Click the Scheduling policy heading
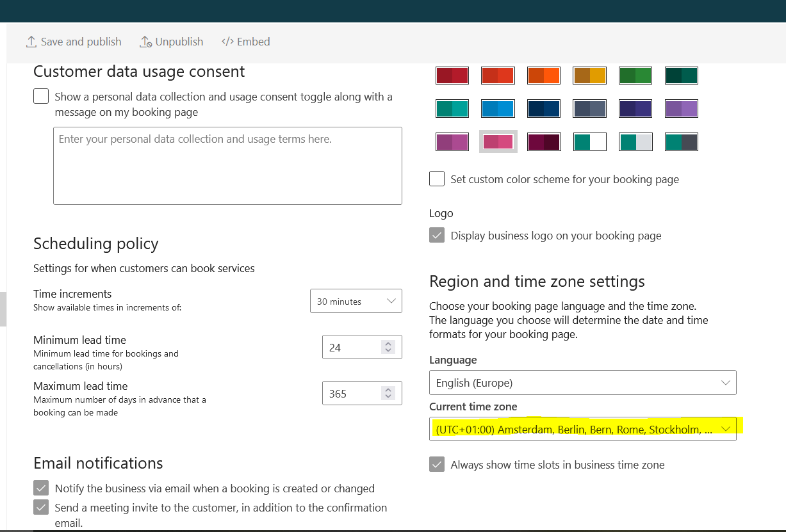The height and width of the screenshot is (532, 786). [x=96, y=244]
